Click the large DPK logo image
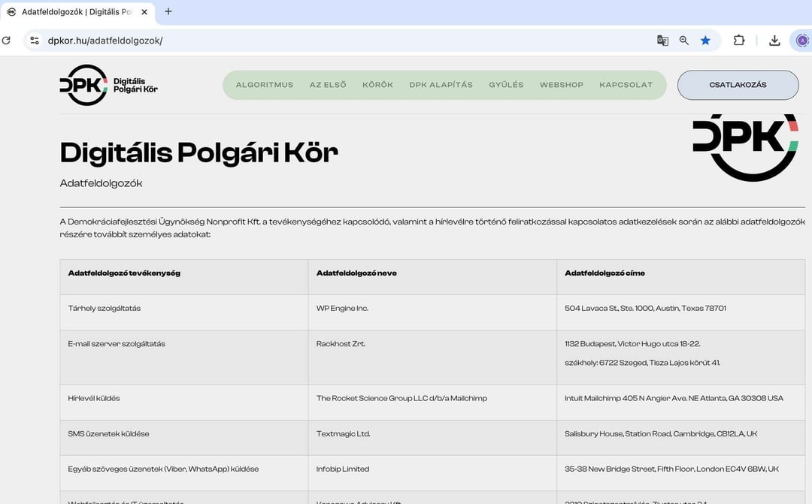Screen dimensions: 812x504 746,147
